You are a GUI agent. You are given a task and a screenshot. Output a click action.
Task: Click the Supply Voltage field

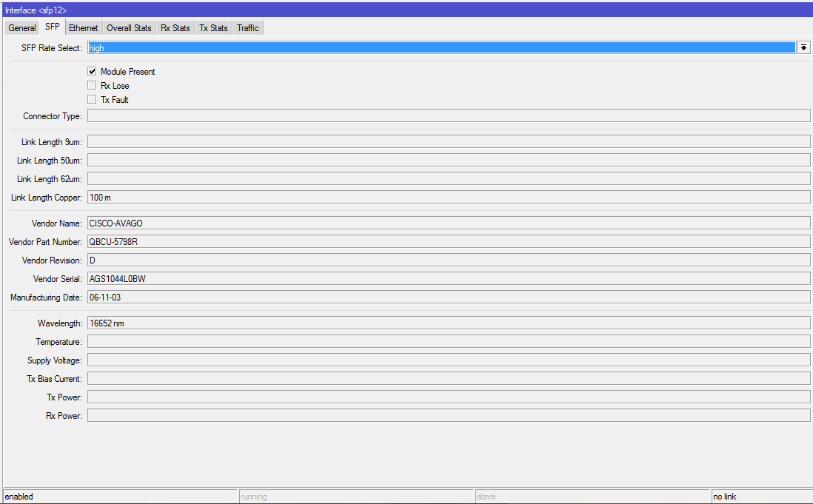coord(449,360)
